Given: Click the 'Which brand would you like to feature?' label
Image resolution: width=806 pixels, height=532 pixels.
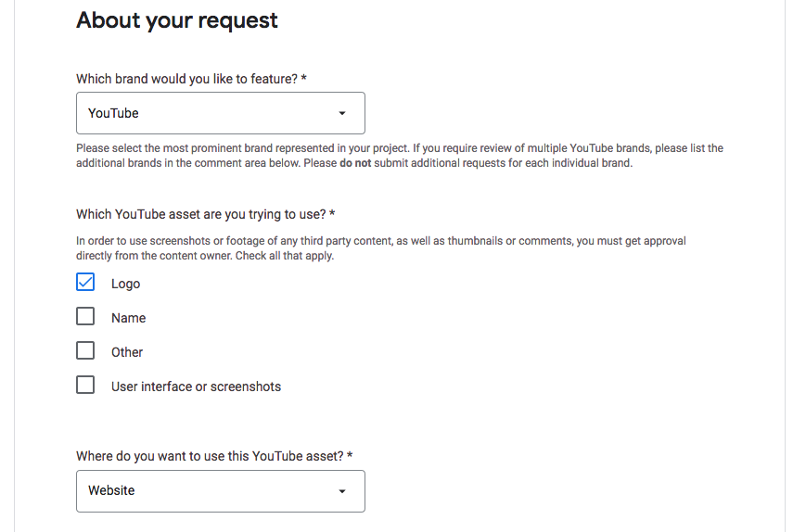Looking at the screenshot, I should coord(191,79).
